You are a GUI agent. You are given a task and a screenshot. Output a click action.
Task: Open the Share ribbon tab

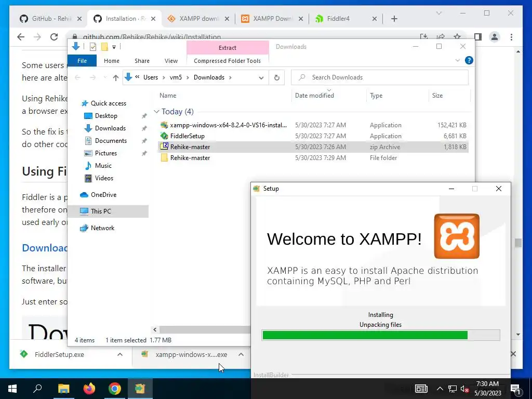point(142,61)
